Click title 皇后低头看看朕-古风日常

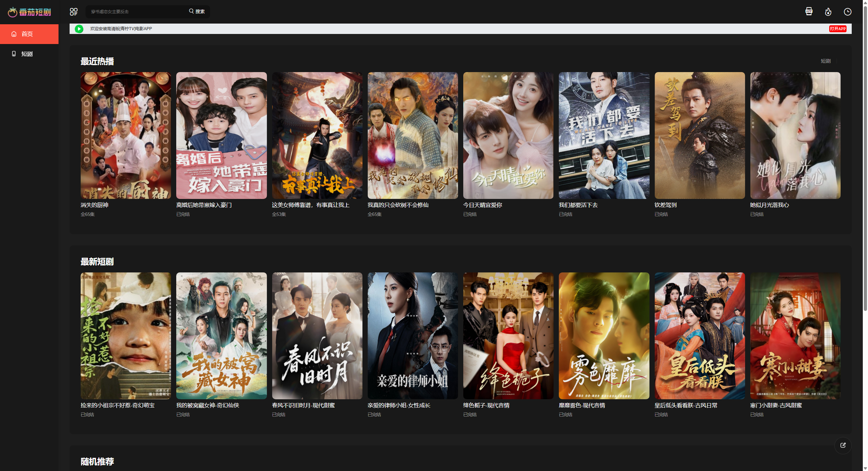pos(686,405)
